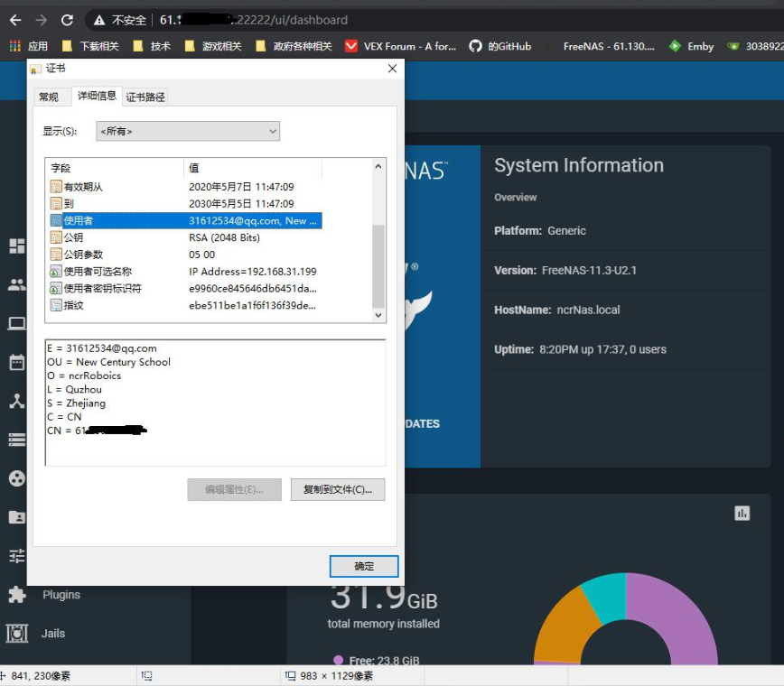
Task: Click the 复制到文件(C)... button
Action: pyautogui.click(x=338, y=489)
